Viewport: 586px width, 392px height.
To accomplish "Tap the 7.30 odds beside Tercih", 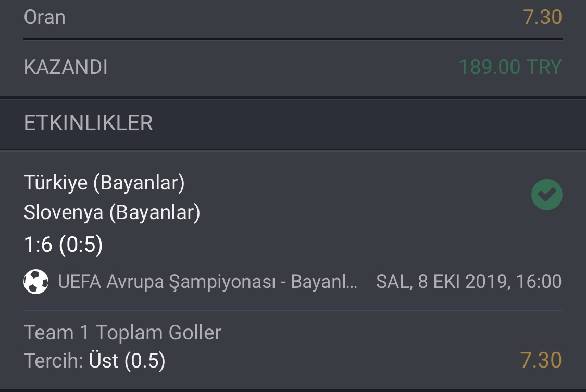I will click(x=541, y=360).
